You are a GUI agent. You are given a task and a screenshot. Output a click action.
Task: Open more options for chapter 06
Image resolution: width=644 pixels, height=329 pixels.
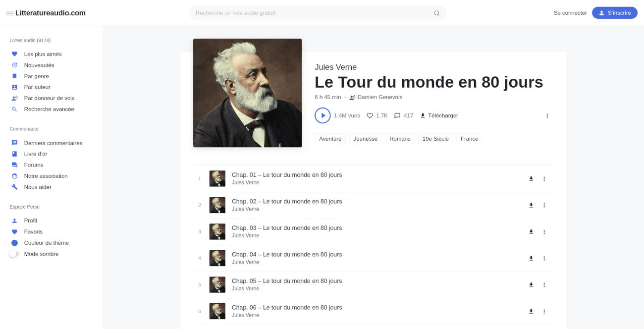(544, 311)
